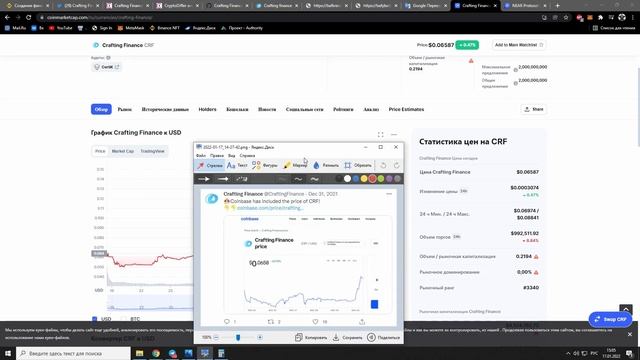The height and width of the screenshot is (360, 640).
Task: Undo last edit in the Yandex.Disk editor
Action: (x=383, y=165)
